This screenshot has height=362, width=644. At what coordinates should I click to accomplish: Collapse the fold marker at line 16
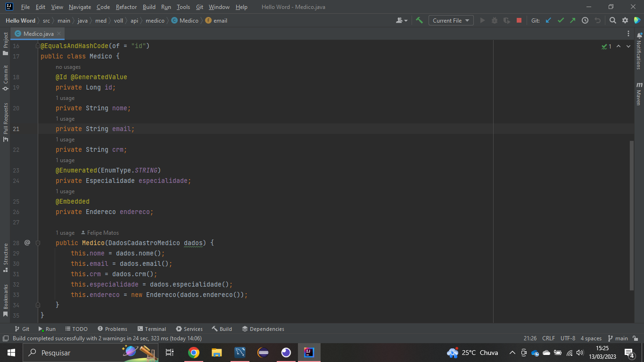click(38, 46)
